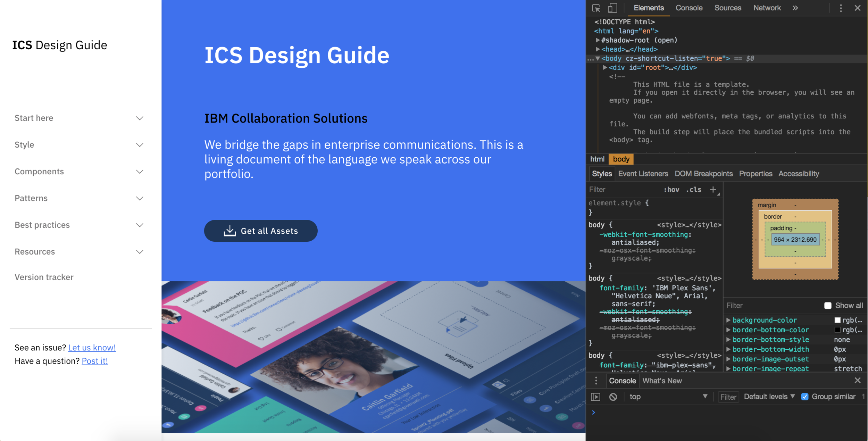
Task: Open the Default levels dropdown
Action: [769, 397]
